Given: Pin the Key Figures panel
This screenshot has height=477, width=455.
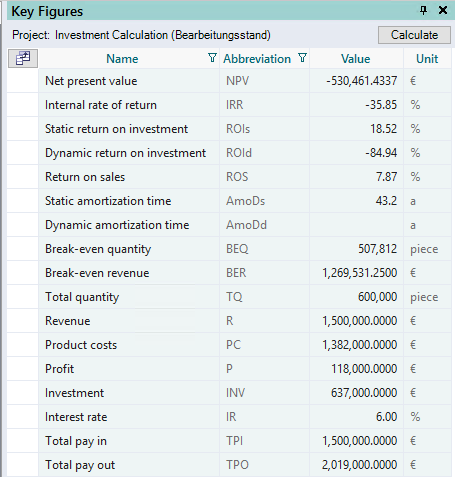Looking at the screenshot, I should pos(423,11).
